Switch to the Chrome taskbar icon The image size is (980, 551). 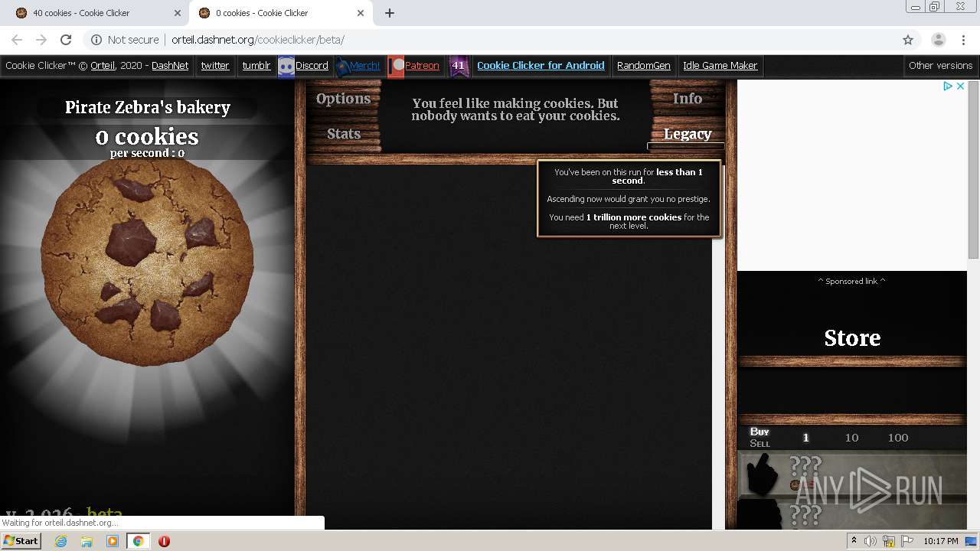[138, 541]
